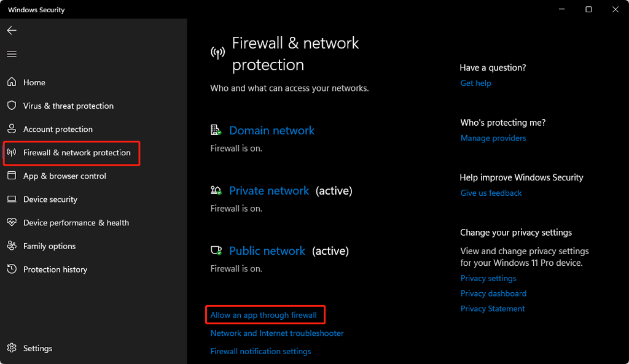Image resolution: width=629 pixels, height=364 pixels.
Task: Collapse the navigation pane via hamburger menu
Action: click(11, 54)
